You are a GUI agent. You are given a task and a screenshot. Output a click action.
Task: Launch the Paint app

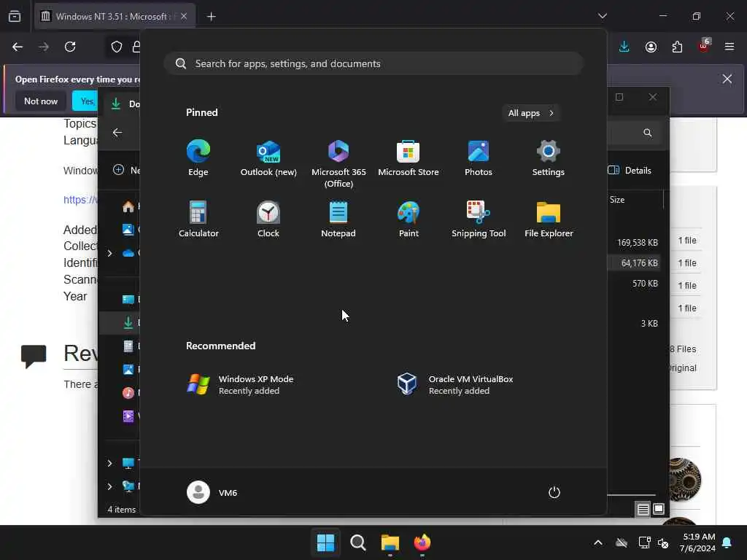[x=409, y=219]
